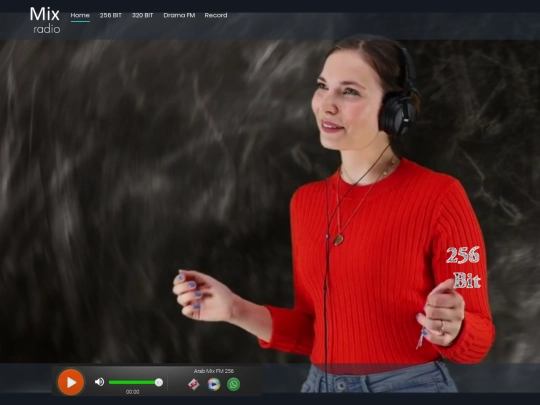Click the 'Arab Mix FM 256' station title

pos(214,371)
